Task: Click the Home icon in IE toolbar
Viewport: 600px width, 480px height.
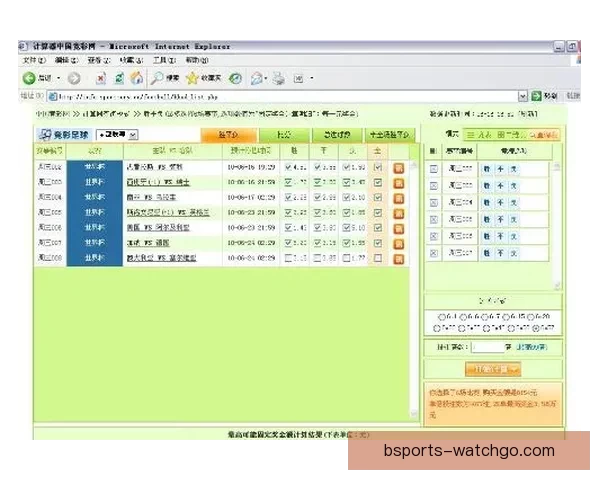Action: (137, 78)
